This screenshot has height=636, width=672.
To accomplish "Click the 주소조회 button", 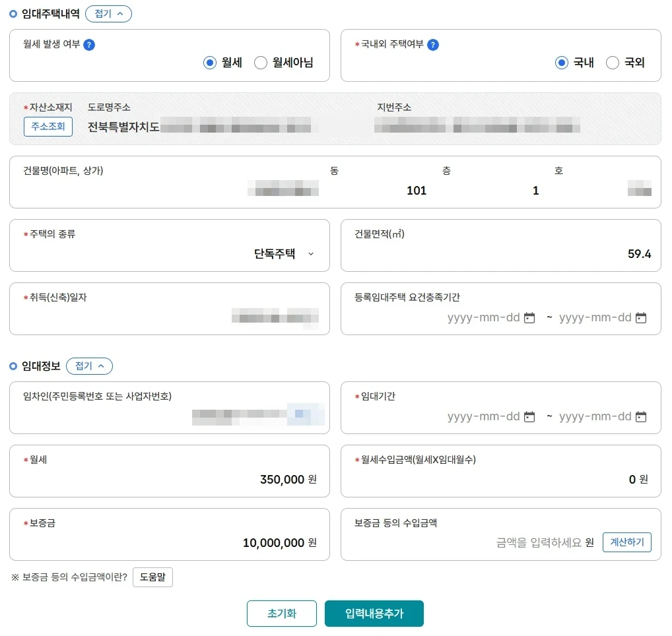I will (x=48, y=127).
